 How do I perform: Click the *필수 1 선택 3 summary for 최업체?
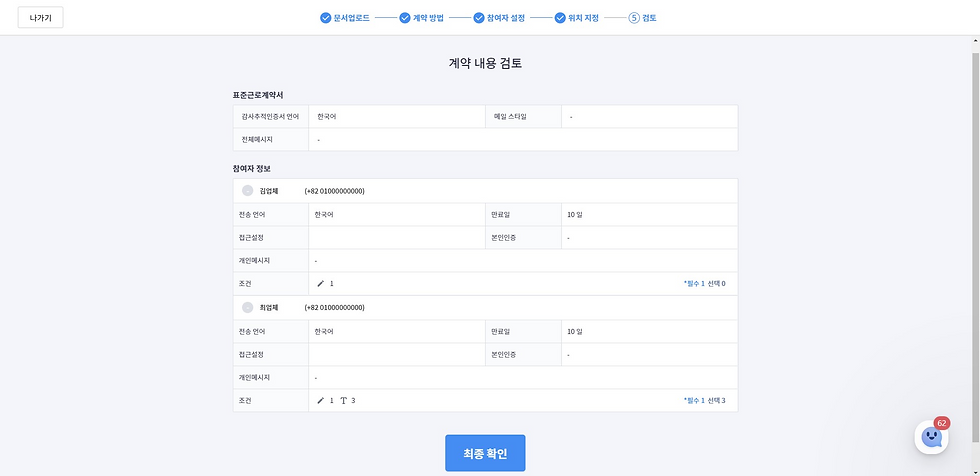coord(704,400)
